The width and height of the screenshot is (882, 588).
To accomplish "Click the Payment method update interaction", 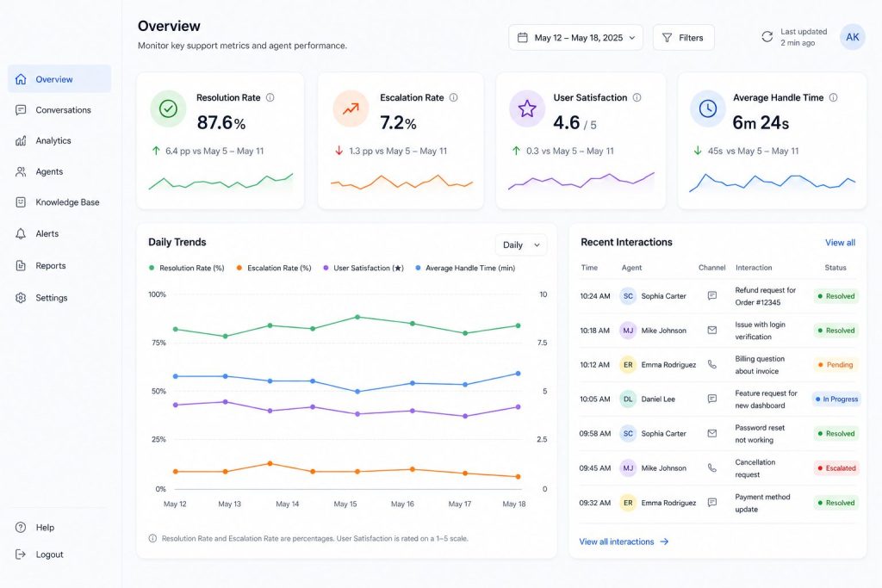I will [x=762, y=503].
